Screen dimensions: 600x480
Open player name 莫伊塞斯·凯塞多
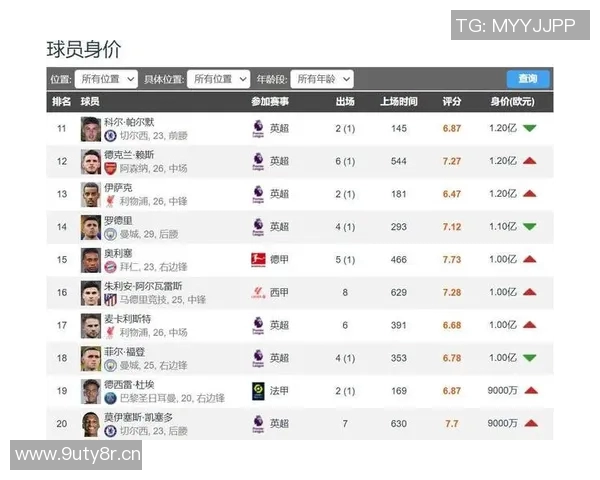tap(138, 418)
